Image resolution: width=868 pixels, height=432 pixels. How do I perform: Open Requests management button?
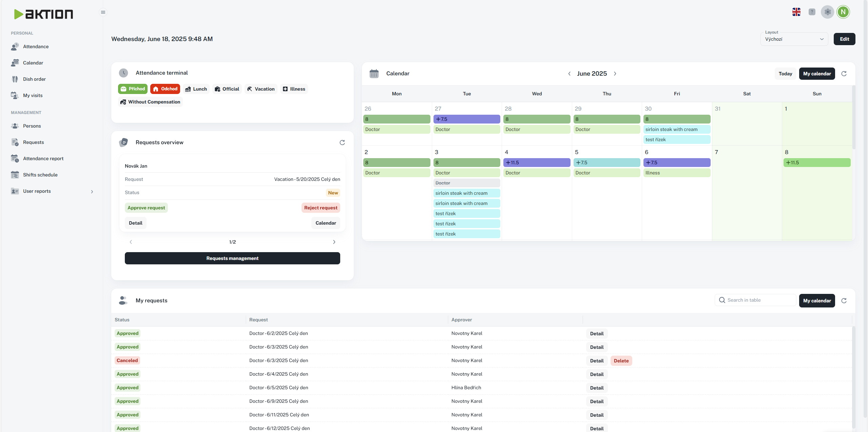(232, 258)
